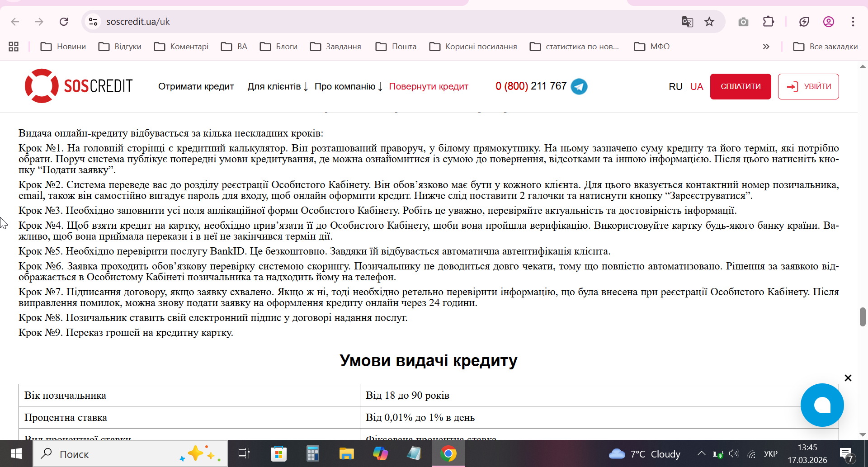This screenshot has width=868, height=467.
Task: Open the blue live chat bubble
Action: pos(822,405)
